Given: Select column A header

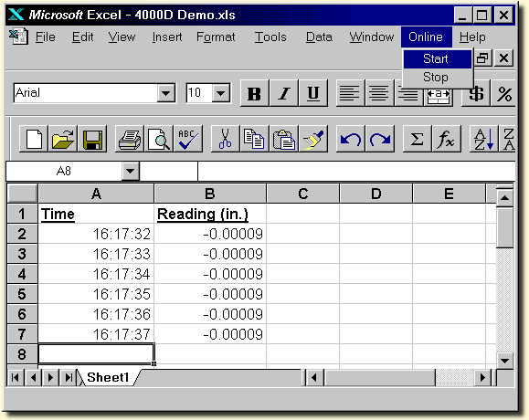Looking at the screenshot, I should (x=96, y=194).
